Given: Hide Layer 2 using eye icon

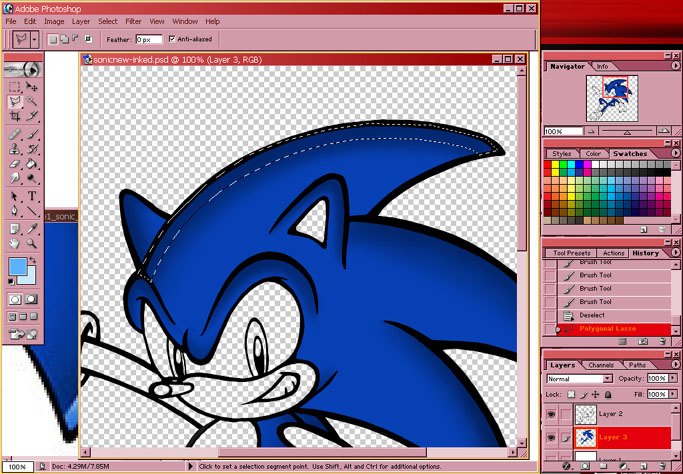Looking at the screenshot, I should point(551,414).
